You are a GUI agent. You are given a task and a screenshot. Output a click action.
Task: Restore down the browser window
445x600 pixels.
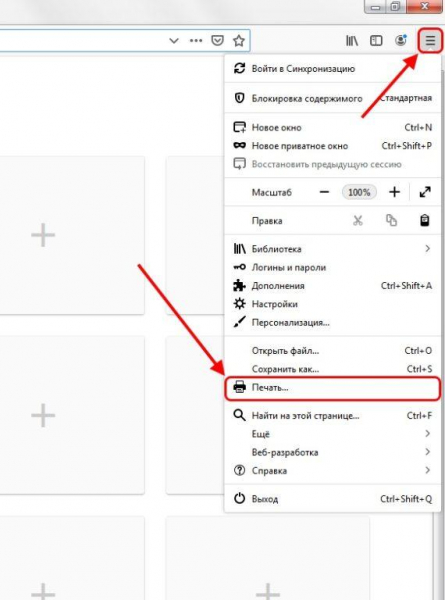coord(395,7)
